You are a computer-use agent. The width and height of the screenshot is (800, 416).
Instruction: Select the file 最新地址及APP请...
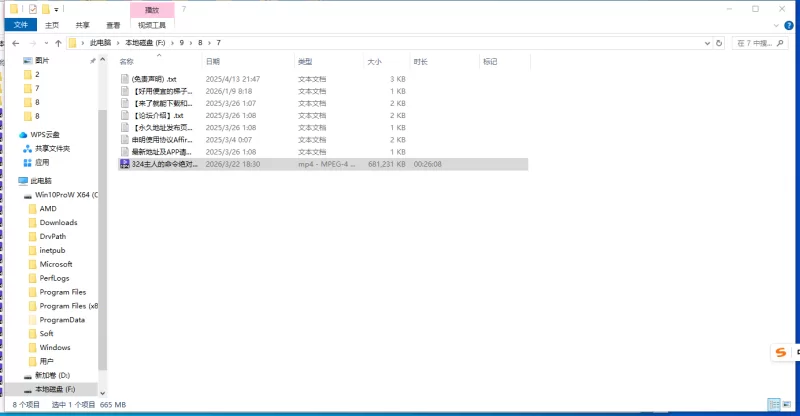(161, 152)
